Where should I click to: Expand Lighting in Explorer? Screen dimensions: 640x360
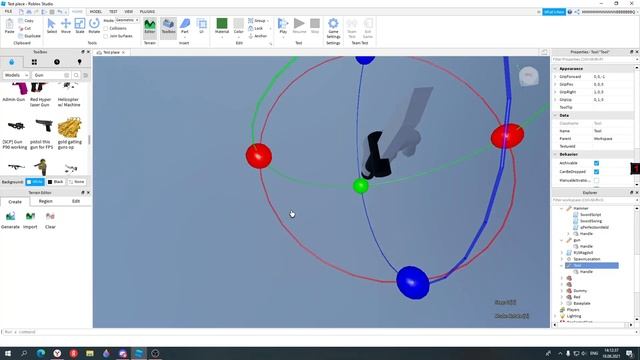click(x=555, y=316)
